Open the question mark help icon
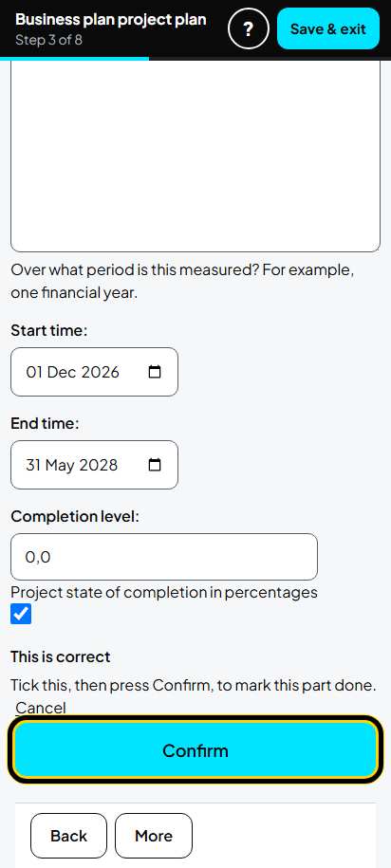This screenshot has width=391, height=868. coord(248,28)
